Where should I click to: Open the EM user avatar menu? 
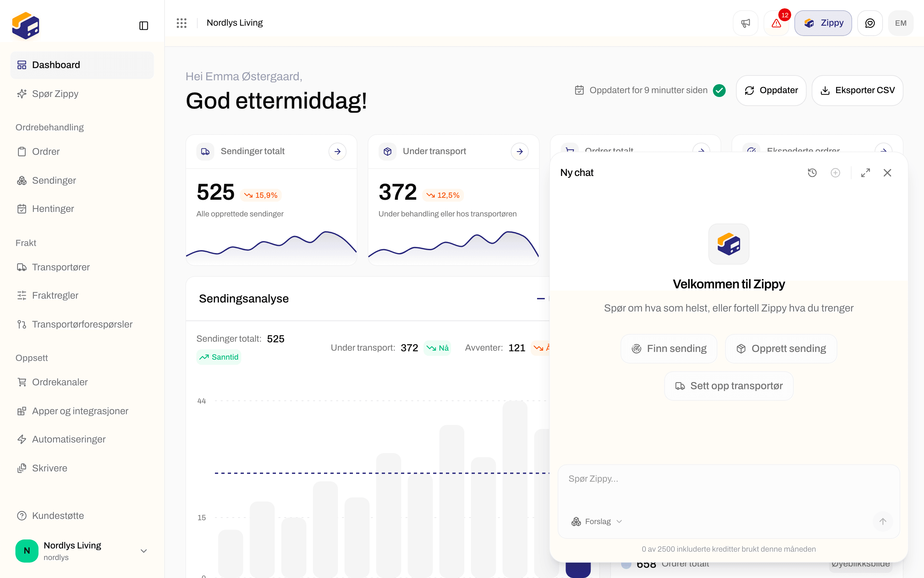901,23
